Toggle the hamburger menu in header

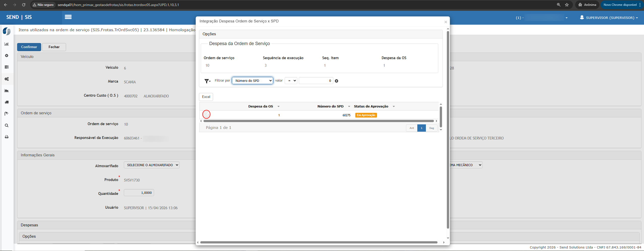[x=68, y=17]
